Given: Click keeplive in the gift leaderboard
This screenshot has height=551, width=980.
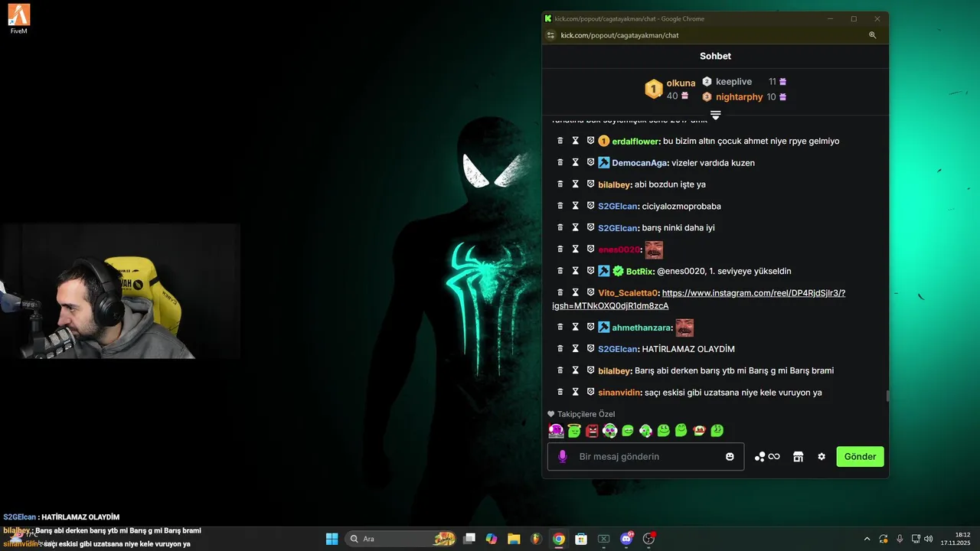Looking at the screenshot, I should coord(733,81).
